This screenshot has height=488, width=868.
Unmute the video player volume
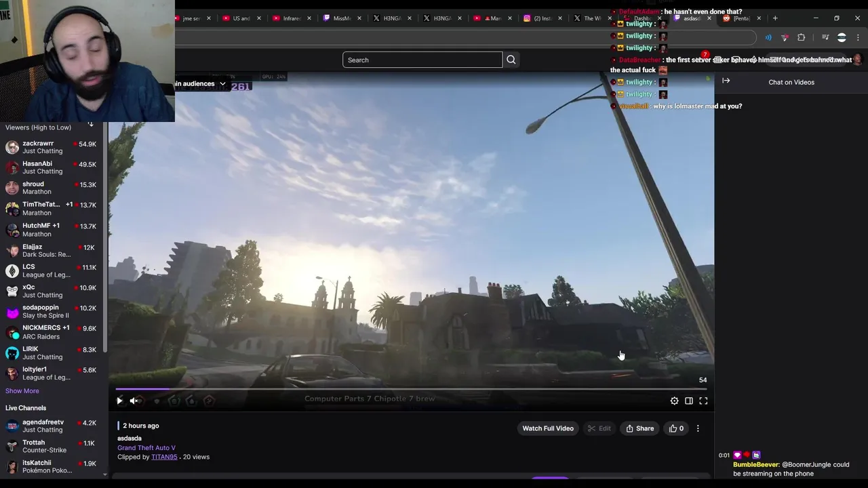[x=134, y=401]
